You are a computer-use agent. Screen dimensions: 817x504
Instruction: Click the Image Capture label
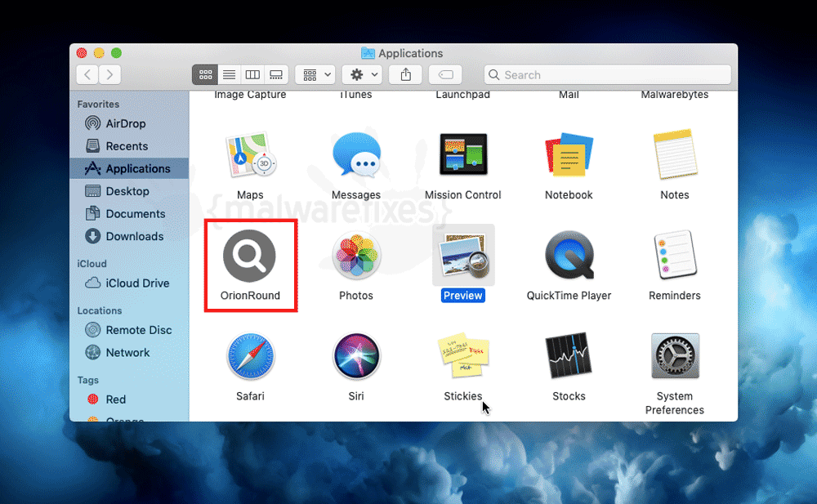pos(250,95)
